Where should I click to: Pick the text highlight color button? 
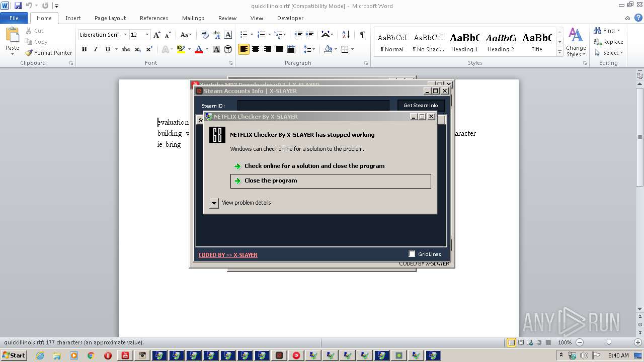[181, 49]
